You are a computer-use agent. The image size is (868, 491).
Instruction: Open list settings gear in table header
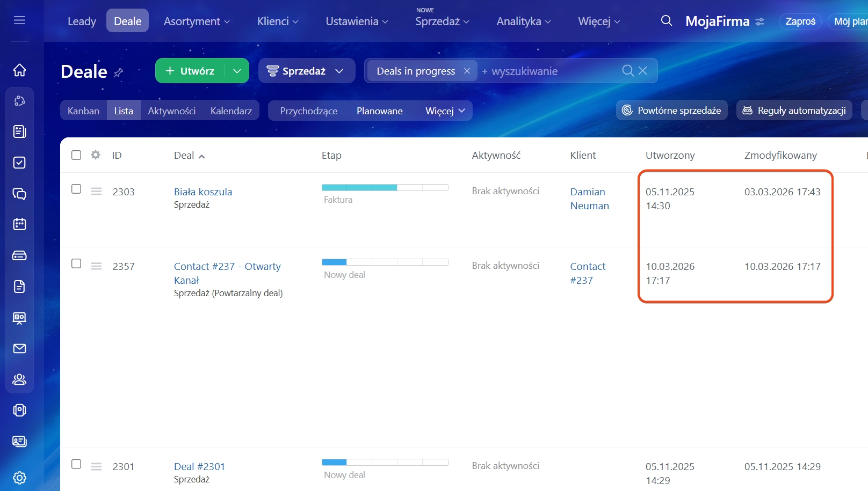tap(96, 155)
